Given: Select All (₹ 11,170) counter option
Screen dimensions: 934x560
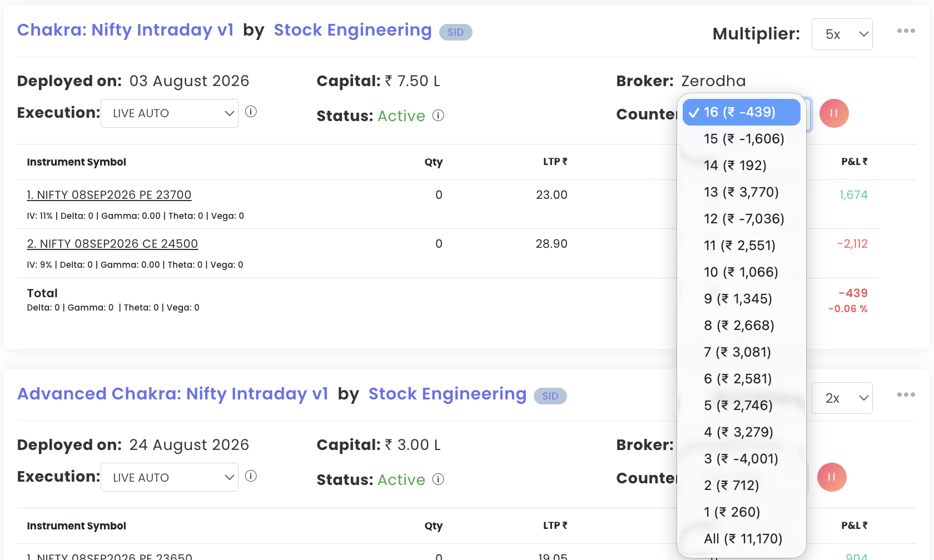Looking at the screenshot, I should click(x=741, y=539).
